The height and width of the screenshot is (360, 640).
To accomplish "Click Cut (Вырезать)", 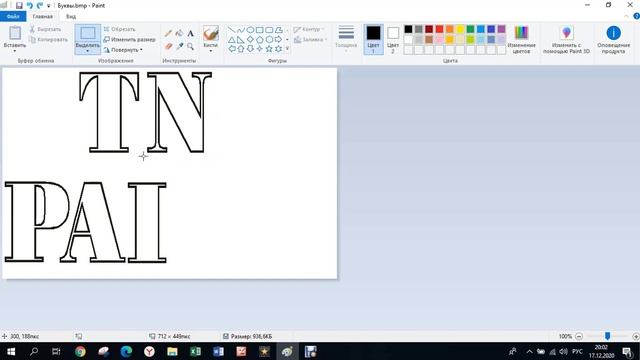I will 45,29.
